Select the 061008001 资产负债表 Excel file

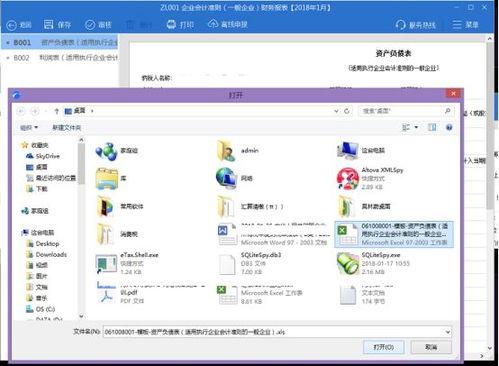point(394,234)
